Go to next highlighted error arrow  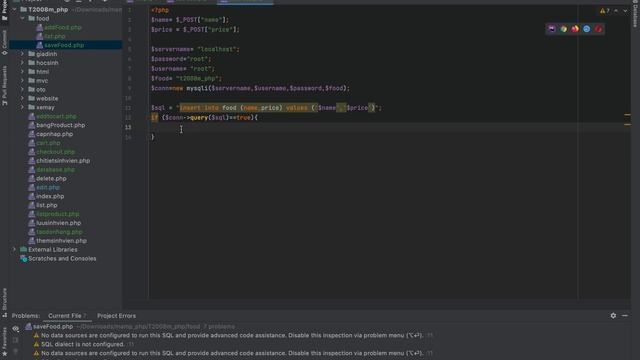coord(625,11)
